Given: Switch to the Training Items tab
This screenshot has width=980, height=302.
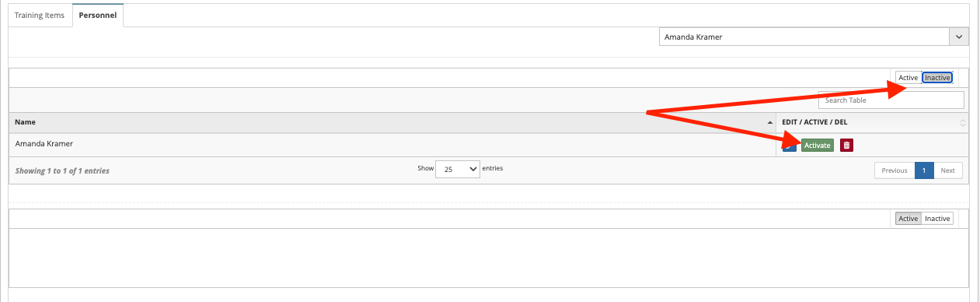Looking at the screenshot, I should 40,16.
